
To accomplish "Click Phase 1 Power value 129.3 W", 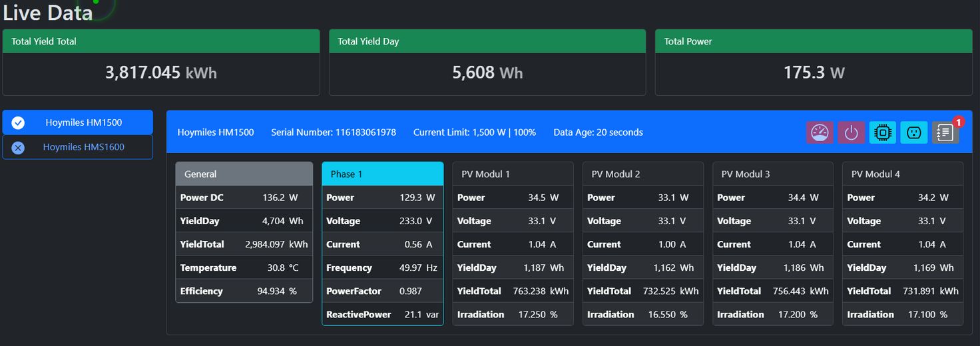I will (417, 198).
